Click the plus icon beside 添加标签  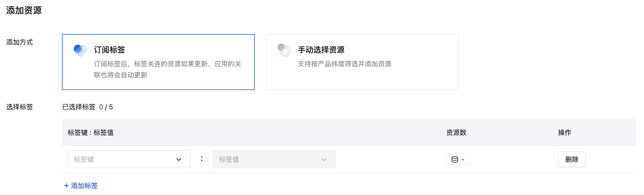coord(66,186)
